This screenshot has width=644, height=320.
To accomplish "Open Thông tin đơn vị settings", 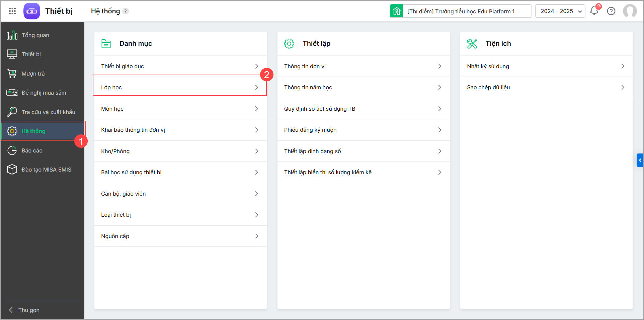I will click(363, 66).
